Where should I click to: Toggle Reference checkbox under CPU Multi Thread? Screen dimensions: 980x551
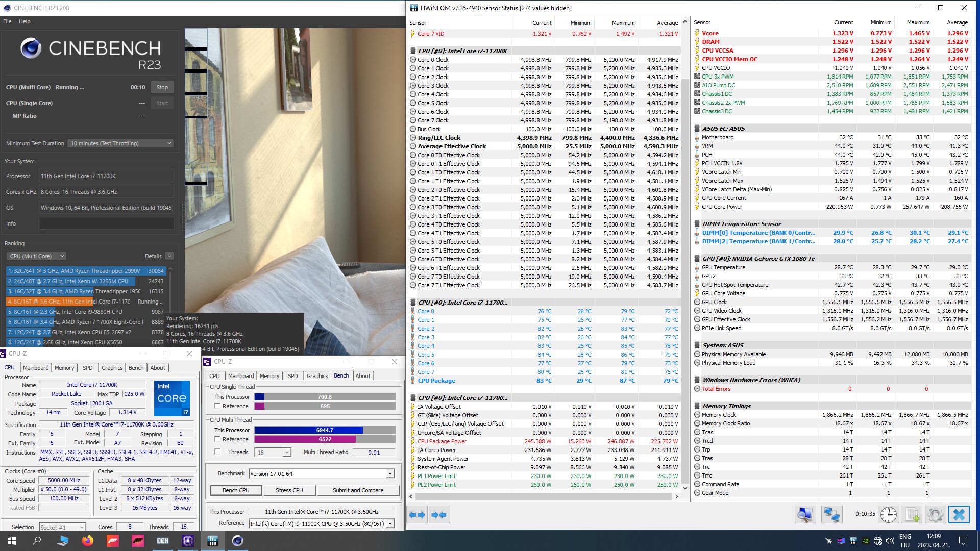[217, 439]
